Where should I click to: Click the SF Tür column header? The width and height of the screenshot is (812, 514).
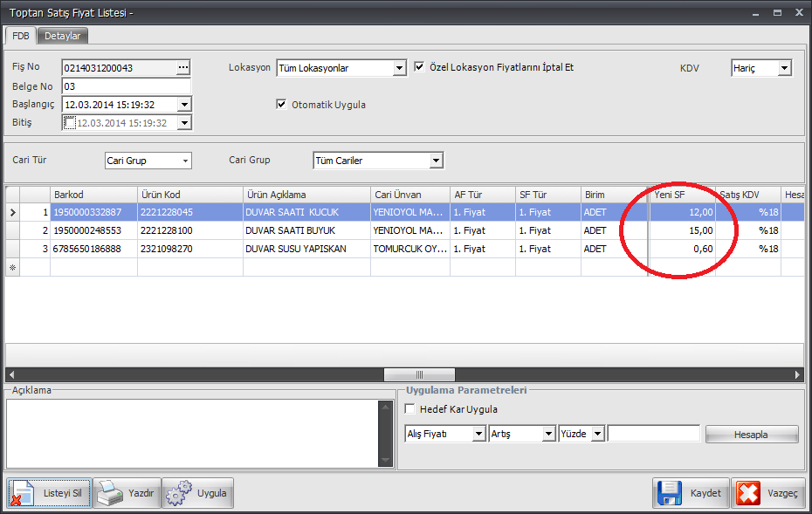point(548,195)
